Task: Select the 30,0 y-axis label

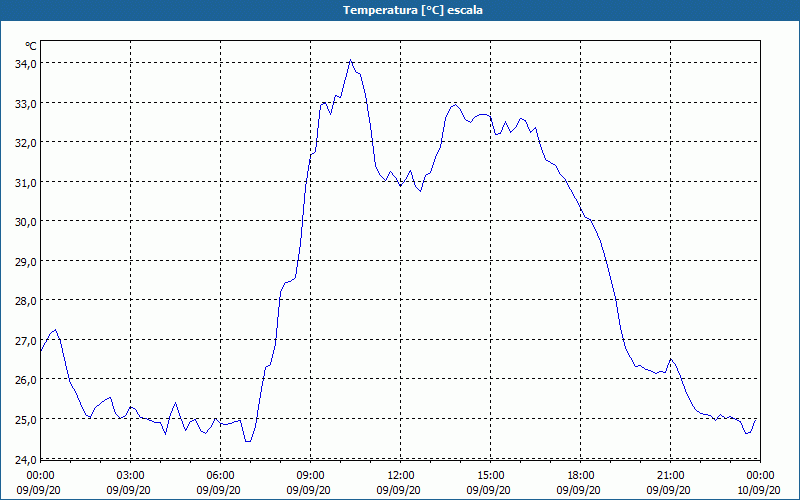Action: coord(26,222)
